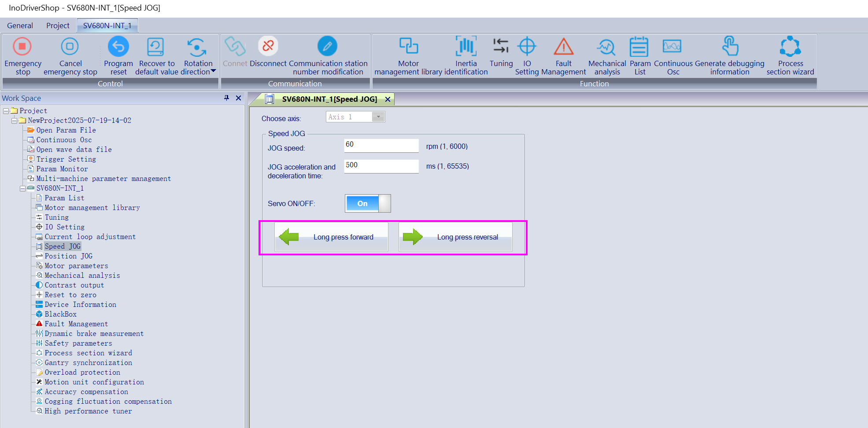Select Safety parameters tree item
The height and width of the screenshot is (428, 868).
click(x=78, y=343)
